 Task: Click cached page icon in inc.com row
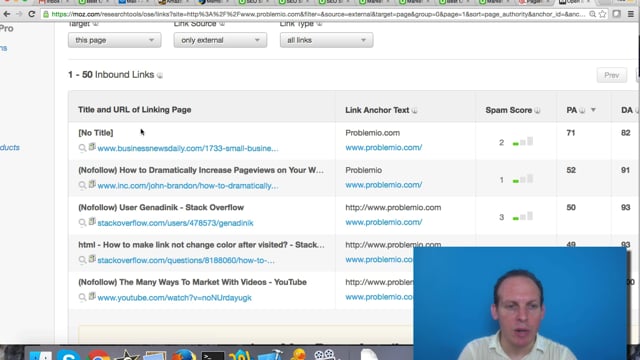(x=92, y=184)
